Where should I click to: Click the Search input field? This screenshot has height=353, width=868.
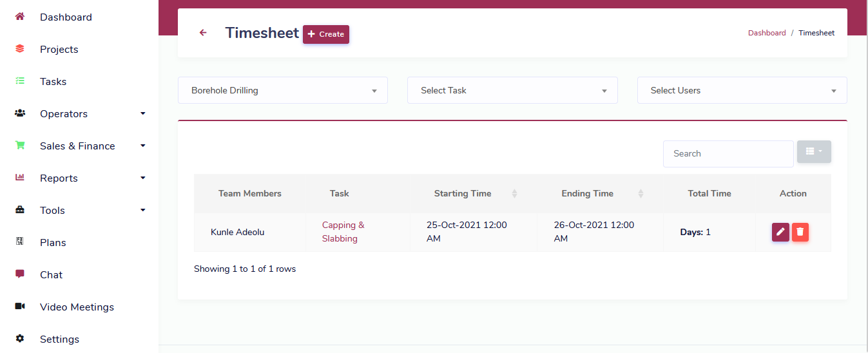(x=728, y=154)
